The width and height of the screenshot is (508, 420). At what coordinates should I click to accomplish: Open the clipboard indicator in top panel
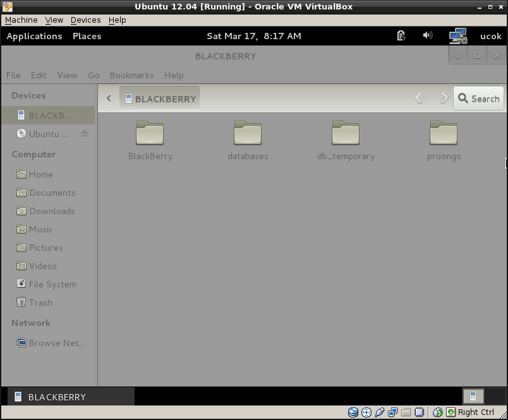pos(401,35)
